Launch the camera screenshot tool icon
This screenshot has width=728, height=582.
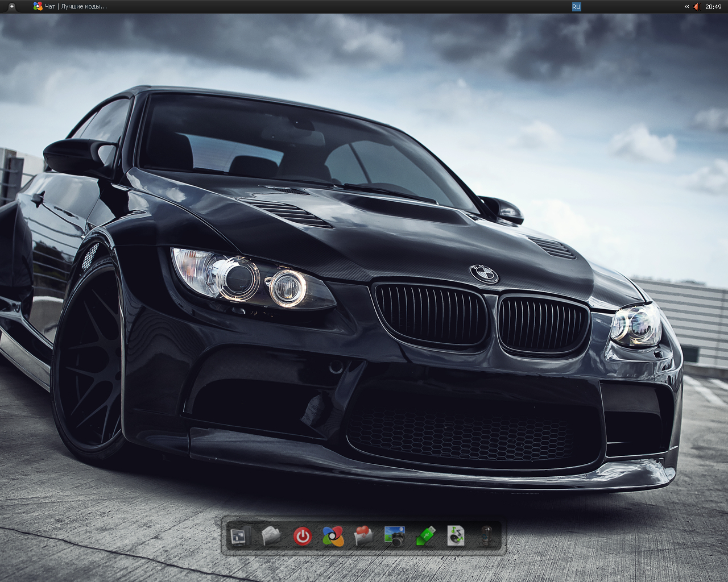point(394,536)
